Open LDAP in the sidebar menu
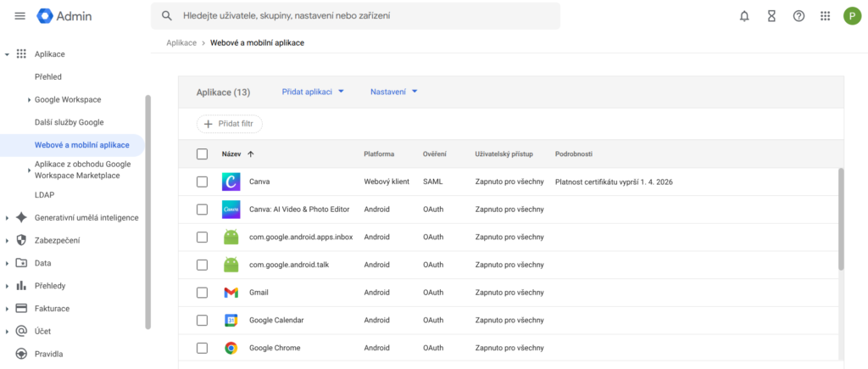The width and height of the screenshot is (868, 369). pyautogui.click(x=44, y=195)
